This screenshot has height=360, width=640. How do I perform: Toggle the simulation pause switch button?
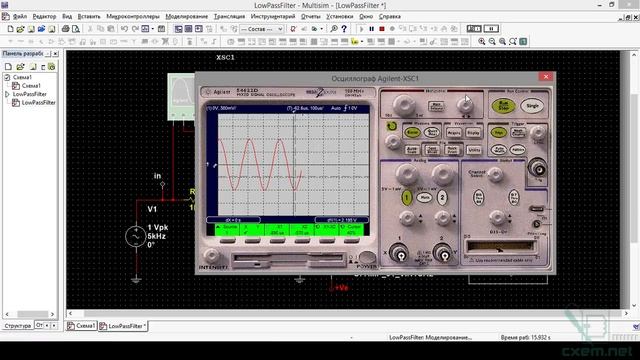tap(491, 29)
